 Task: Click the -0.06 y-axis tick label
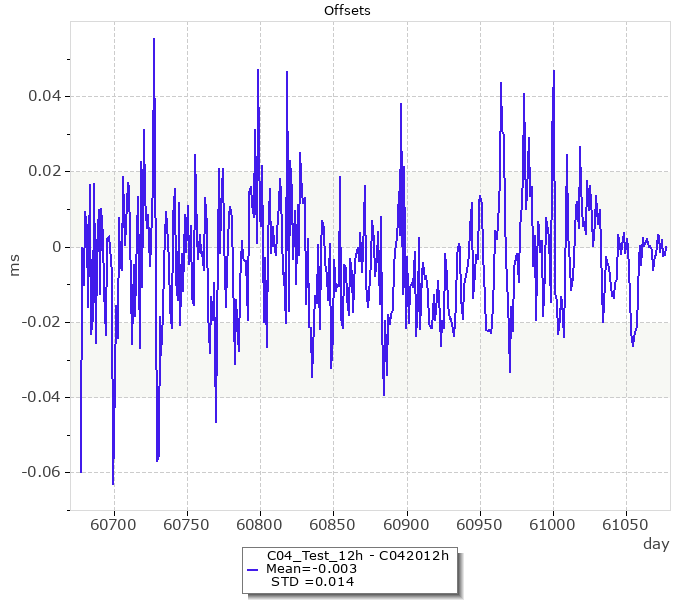tap(38, 472)
